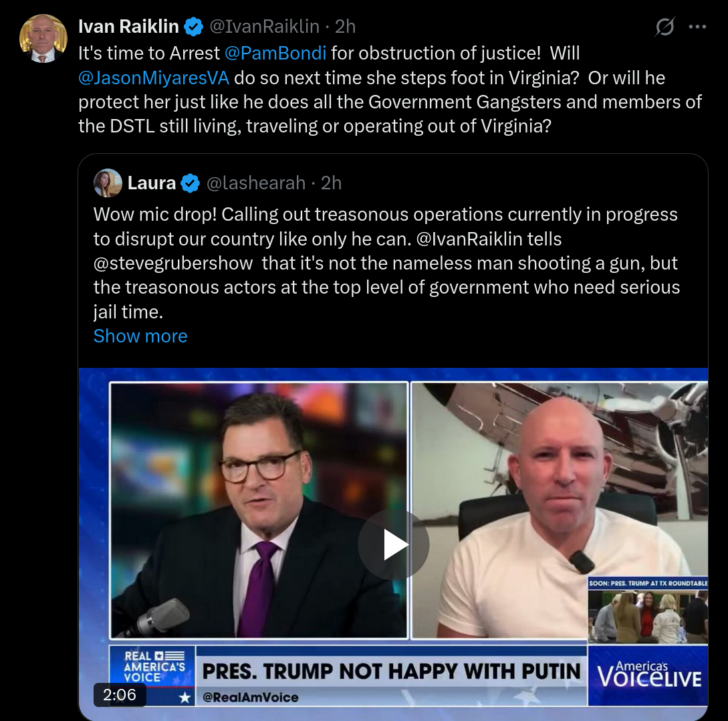The height and width of the screenshot is (721, 728).
Task: Open the Ivan Raiklin display name
Action: pyautogui.click(x=128, y=27)
